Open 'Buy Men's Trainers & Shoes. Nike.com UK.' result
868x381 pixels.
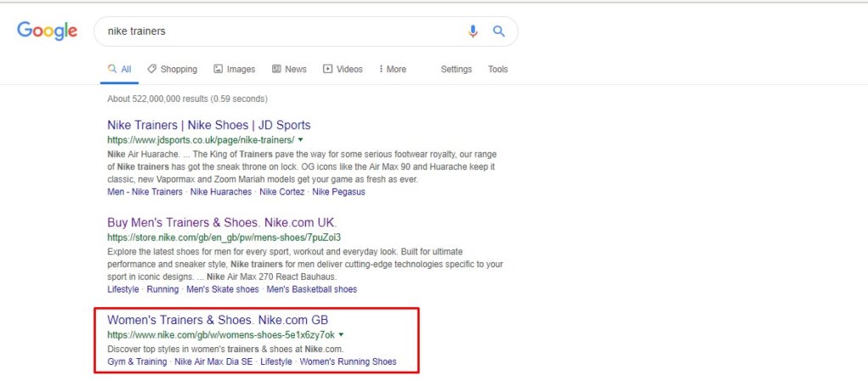(x=222, y=222)
